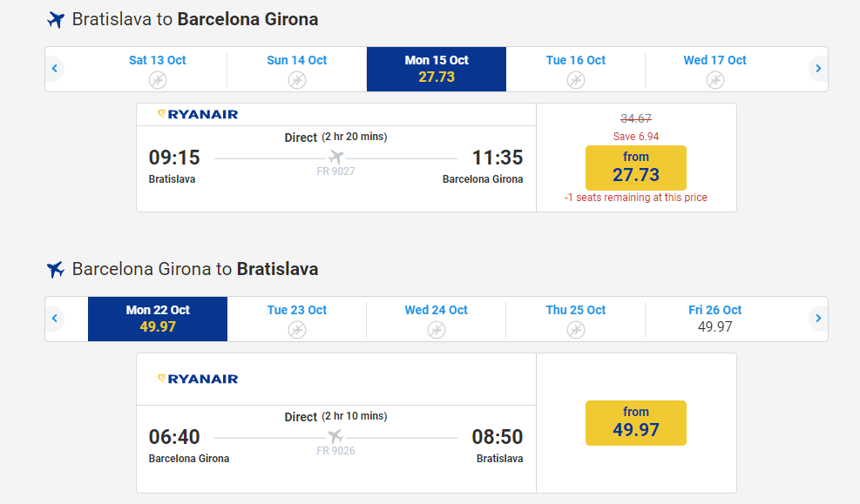
Task: Show earlier return dates with left arrow
Action: point(55,318)
